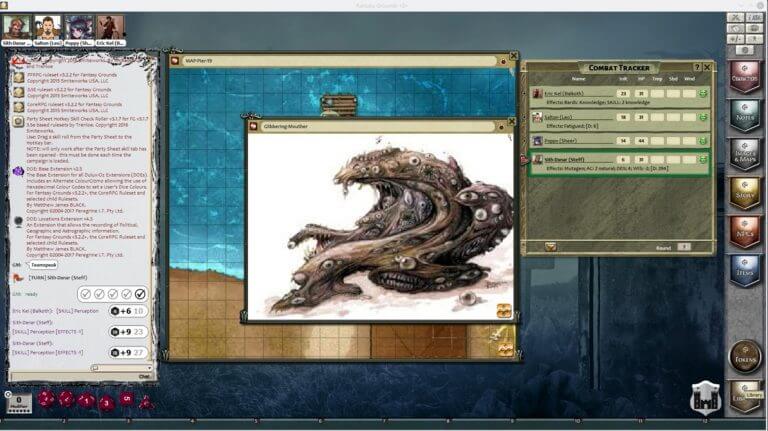Click the Gibbering Mouther window title icon
This screenshot has width=768, height=431.
coord(254,126)
